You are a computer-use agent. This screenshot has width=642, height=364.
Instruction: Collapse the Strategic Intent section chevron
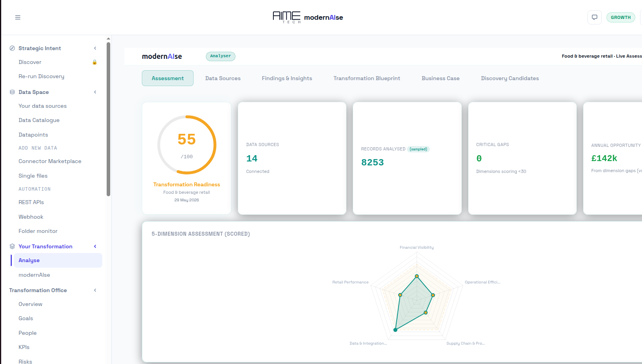[x=95, y=48]
